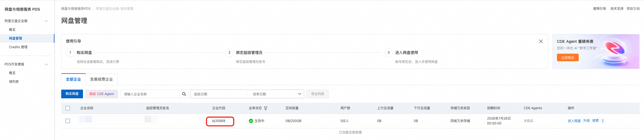Open the three-dot more actions menu
Viewport: 644px width, 140px height.
coord(603,121)
